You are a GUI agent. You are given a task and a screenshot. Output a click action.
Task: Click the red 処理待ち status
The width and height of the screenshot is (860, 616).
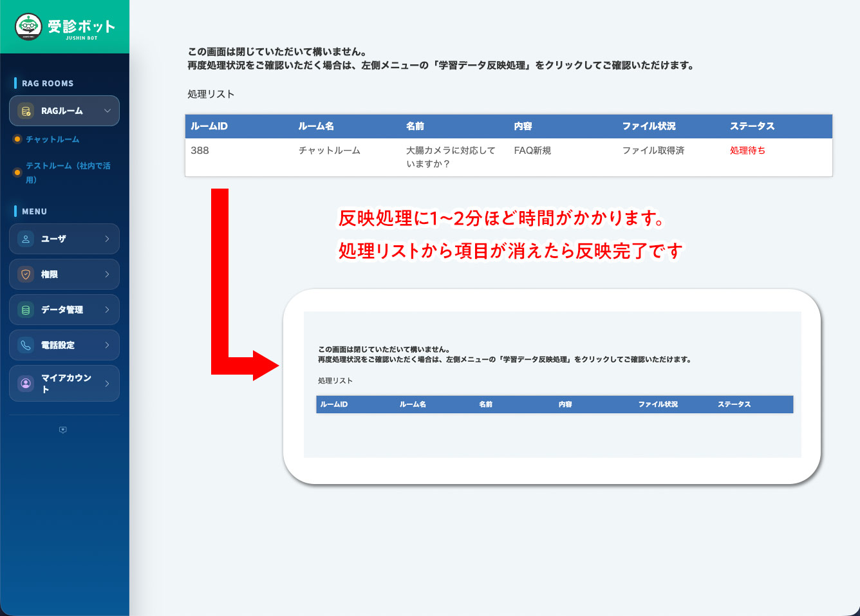click(x=747, y=150)
